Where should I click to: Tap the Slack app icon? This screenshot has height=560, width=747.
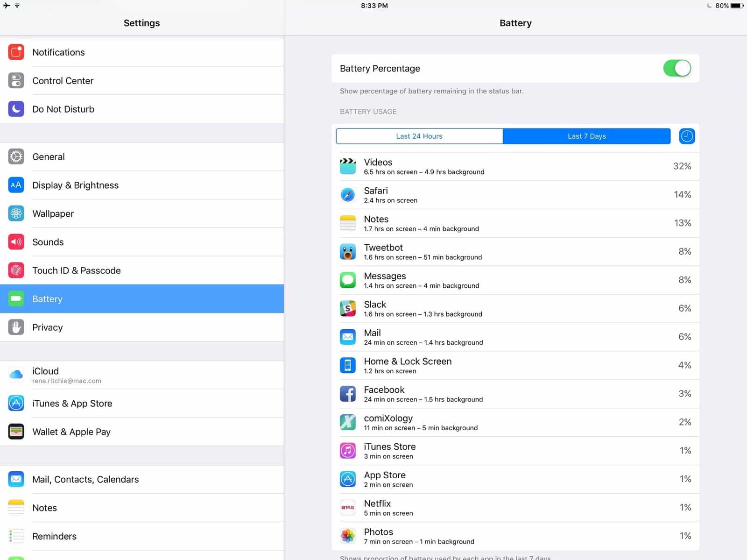click(x=348, y=308)
